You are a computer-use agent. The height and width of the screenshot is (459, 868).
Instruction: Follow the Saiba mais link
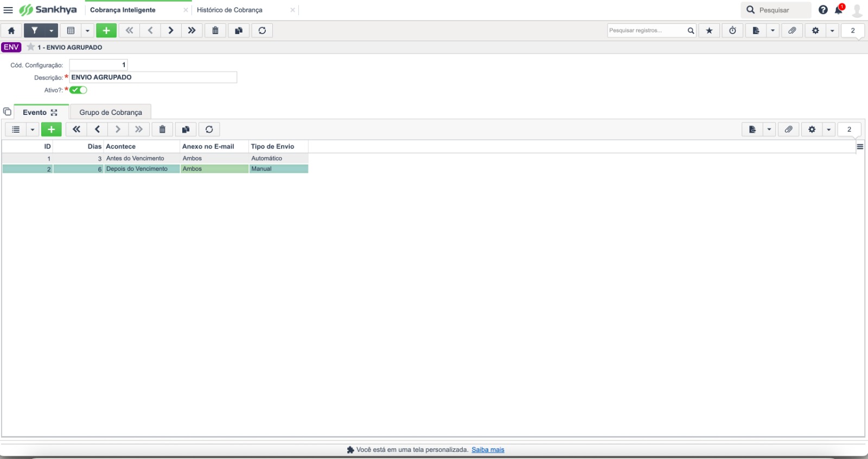(488, 450)
